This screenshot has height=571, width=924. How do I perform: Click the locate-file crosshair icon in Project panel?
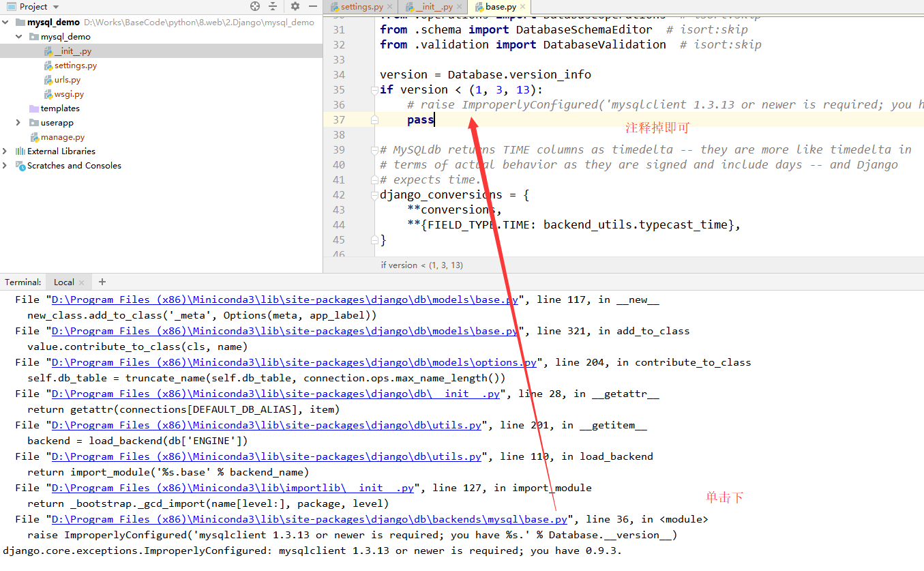pos(255,6)
